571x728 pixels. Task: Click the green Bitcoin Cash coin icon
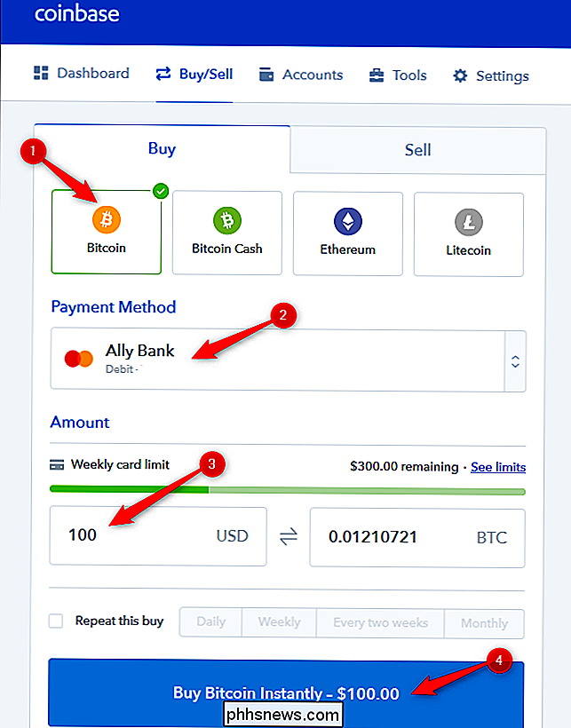click(x=227, y=220)
